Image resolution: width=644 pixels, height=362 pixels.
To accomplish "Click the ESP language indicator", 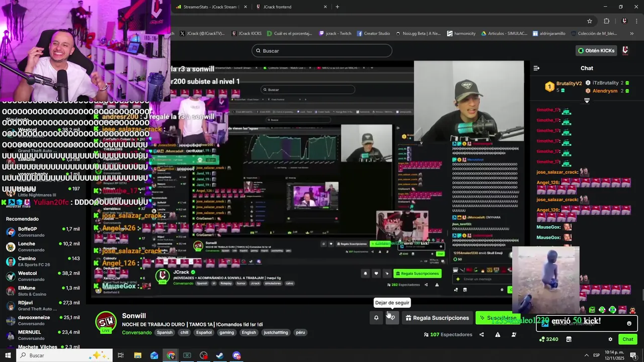I will [x=596, y=355].
